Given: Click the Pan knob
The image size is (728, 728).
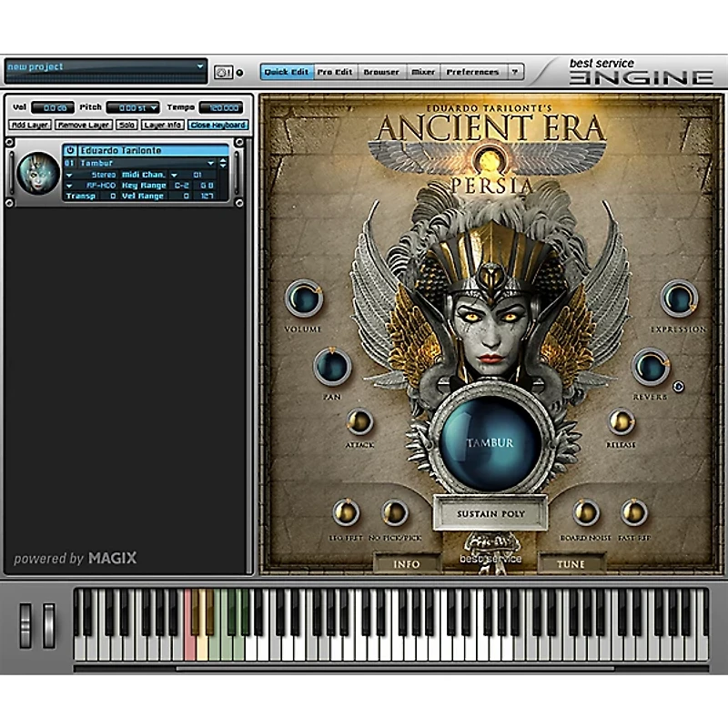Looking at the screenshot, I should click(x=332, y=366).
